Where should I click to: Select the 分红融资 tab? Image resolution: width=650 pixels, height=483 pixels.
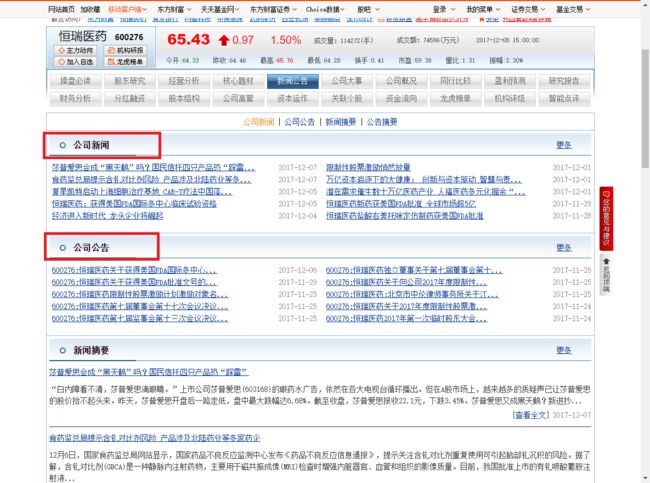pyautogui.click(x=129, y=99)
